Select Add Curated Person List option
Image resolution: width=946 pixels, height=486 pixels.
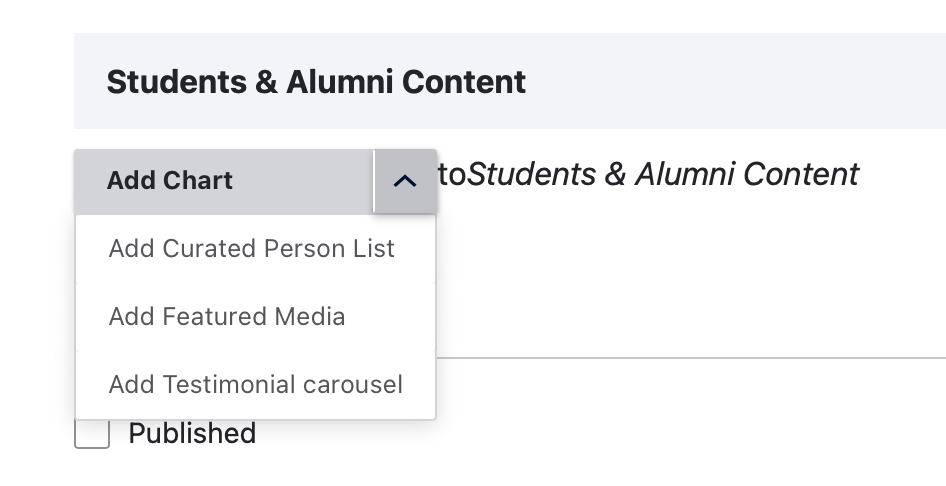click(x=252, y=249)
